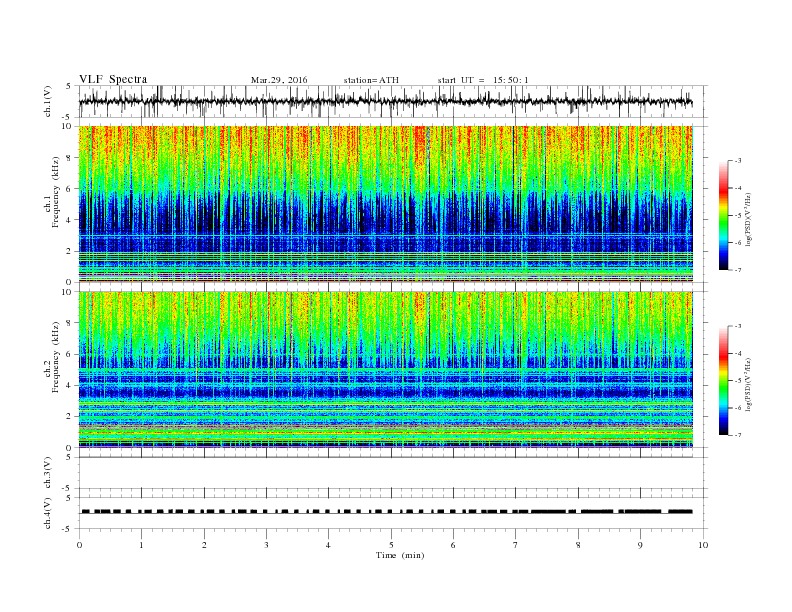Image resolution: width=792 pixels, height=612 pixels.
Task: Click the "ch.4(V)" axis label
Action: coord(48,513)
